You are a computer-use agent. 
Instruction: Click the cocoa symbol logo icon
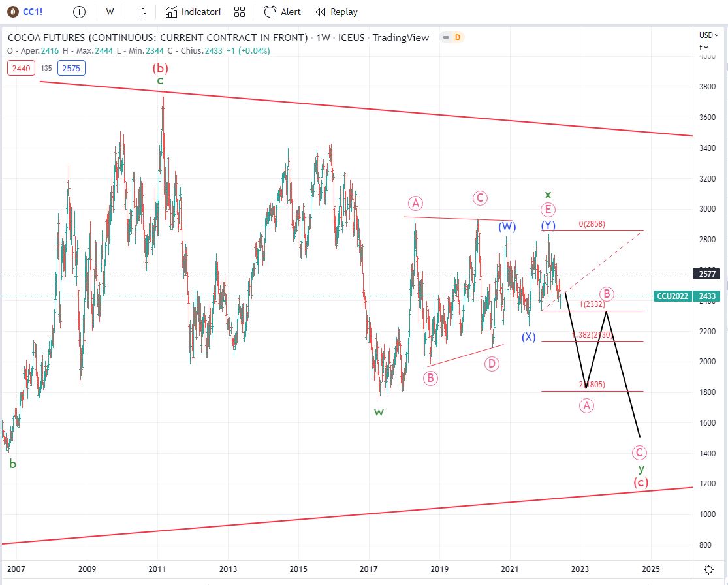13,12
